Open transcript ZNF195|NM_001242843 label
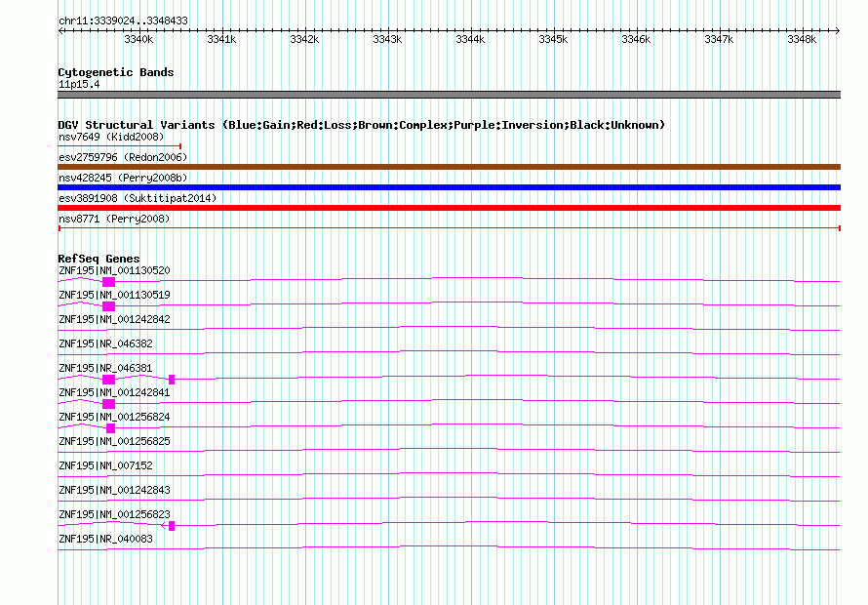This screenshot has width=868, height=605. pyautogui.click(x=114, y=490)
